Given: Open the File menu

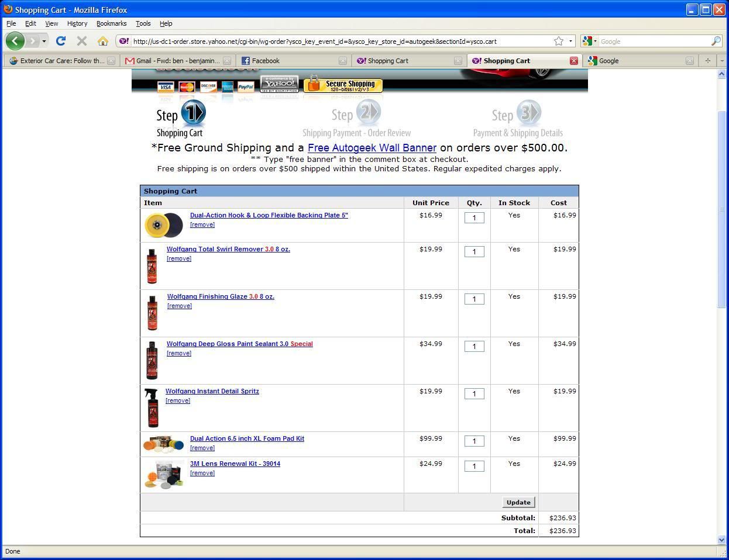Looking at the screenshot, I should (11, 23).
